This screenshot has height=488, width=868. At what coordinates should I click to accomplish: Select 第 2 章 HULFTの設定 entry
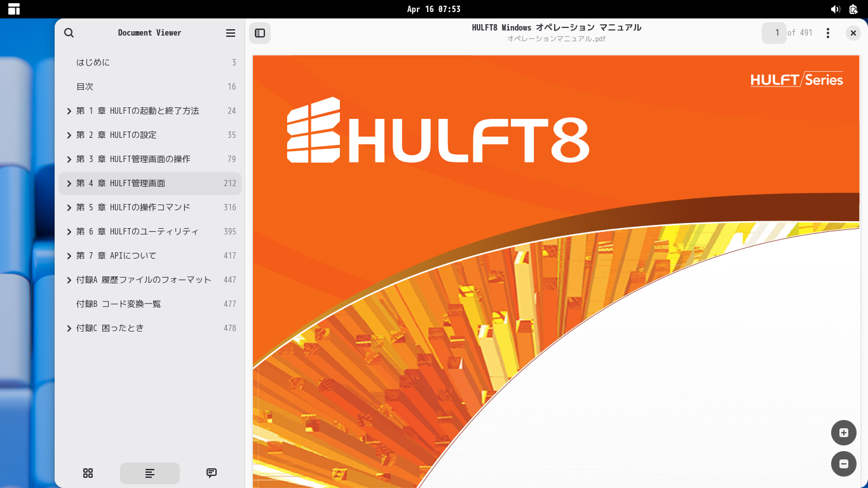point(150,135)
